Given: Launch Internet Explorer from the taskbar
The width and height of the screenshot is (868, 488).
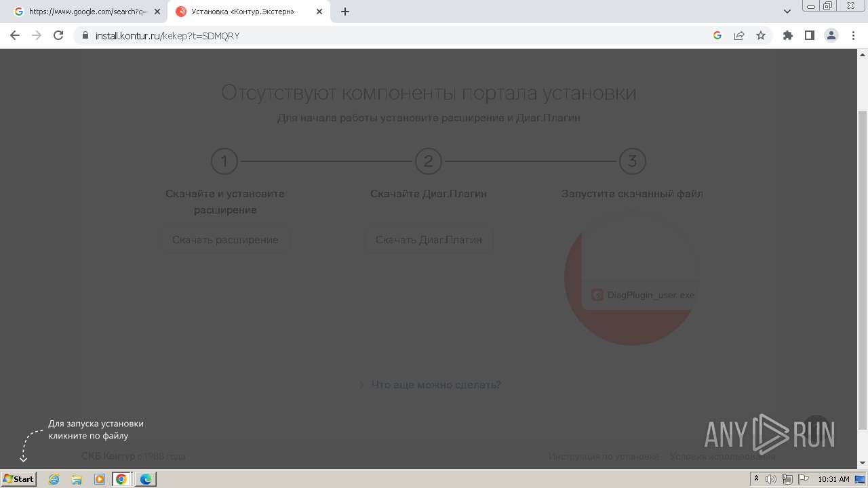Looking at the screenshot, I should click(x=54, y=479).
